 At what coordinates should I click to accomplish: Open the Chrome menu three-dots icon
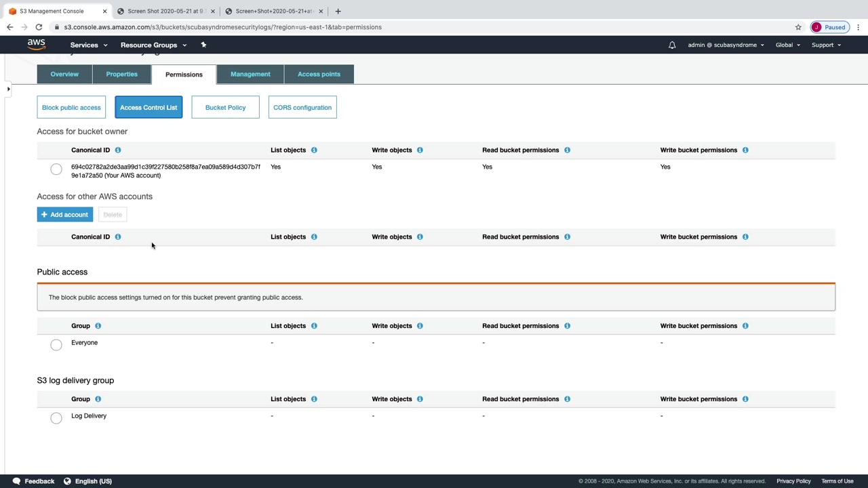pyautogui.click(x=859, y=27)
